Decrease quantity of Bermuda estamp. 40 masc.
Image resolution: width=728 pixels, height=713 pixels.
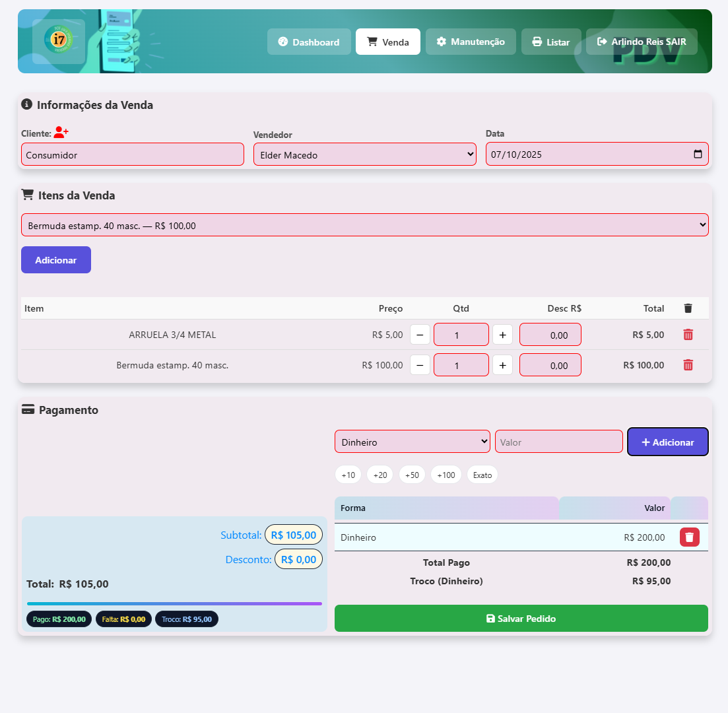[x=420, y=365]
